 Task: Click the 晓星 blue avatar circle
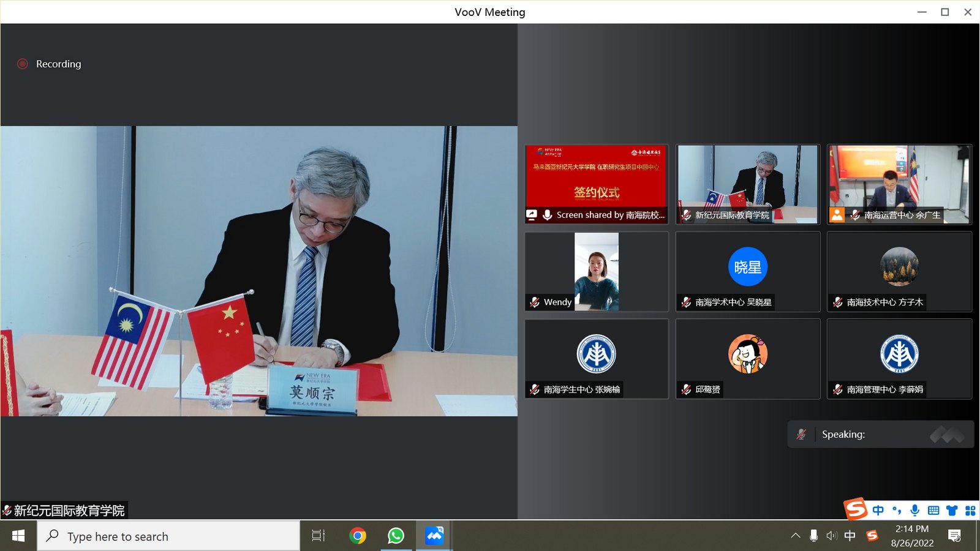748,267
